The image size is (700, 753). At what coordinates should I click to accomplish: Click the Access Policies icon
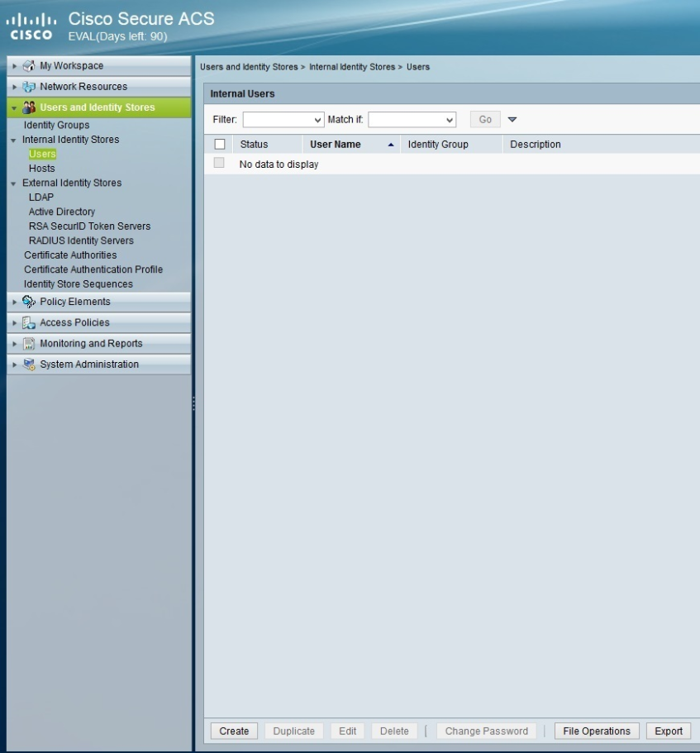(29, 322)
